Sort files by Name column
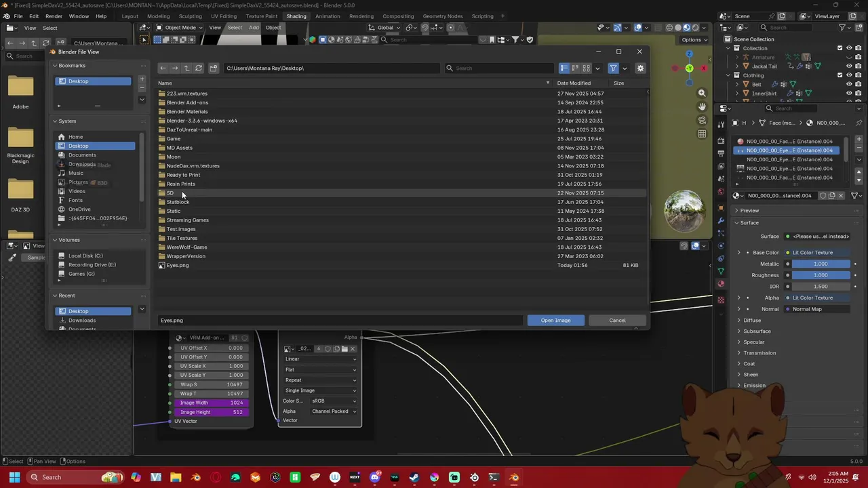 pyautogui.click(x=165, y=83)
